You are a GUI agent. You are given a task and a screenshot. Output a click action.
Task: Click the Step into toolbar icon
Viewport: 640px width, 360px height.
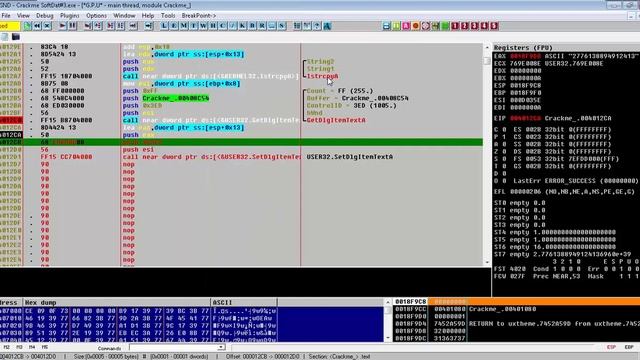click(88, 26)
